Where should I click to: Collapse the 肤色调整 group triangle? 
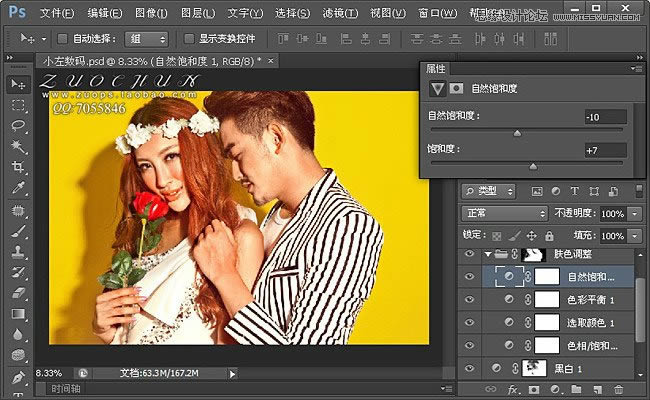point(488,254)
